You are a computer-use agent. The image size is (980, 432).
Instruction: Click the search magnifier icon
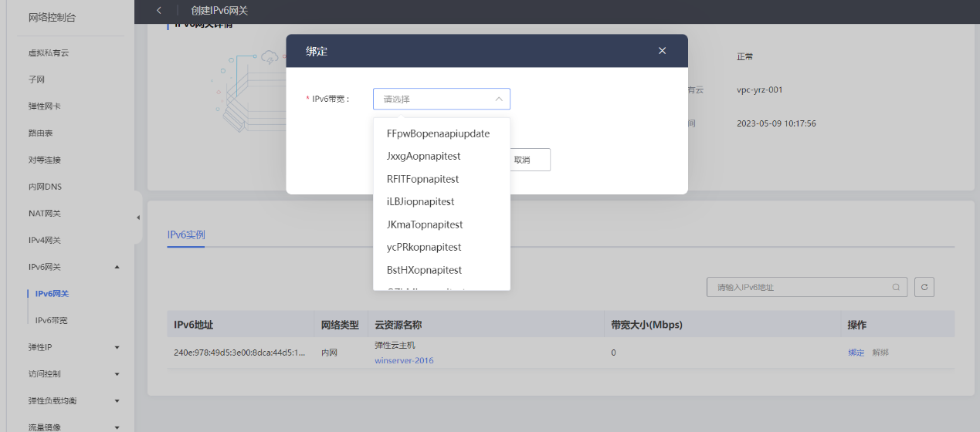pyautogui.click(x=896, y=287)
